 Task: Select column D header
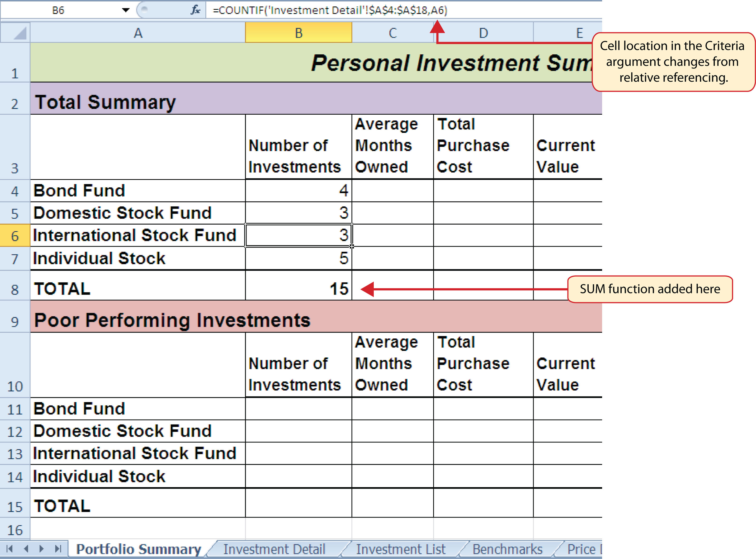tap(484, 33)
